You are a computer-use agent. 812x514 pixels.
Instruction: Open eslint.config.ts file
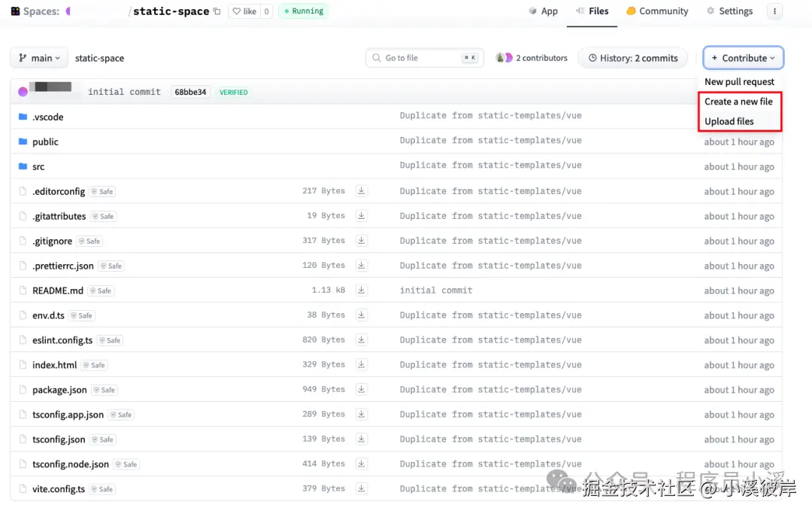(x=62, y=340)
